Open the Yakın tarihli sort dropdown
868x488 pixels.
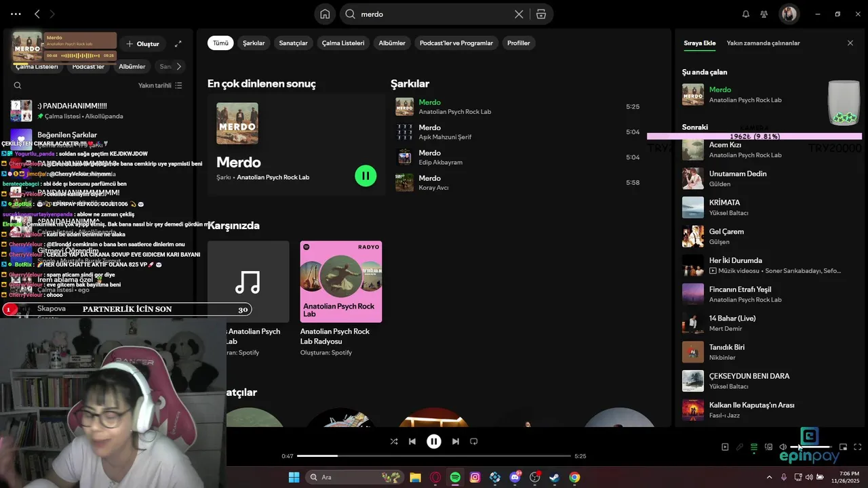click(x=160, y=85)
